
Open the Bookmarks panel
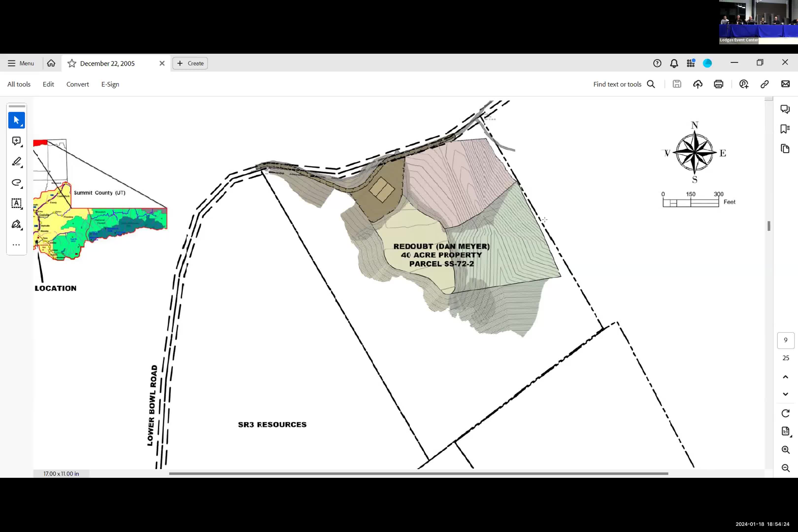(x=785, y=129)
